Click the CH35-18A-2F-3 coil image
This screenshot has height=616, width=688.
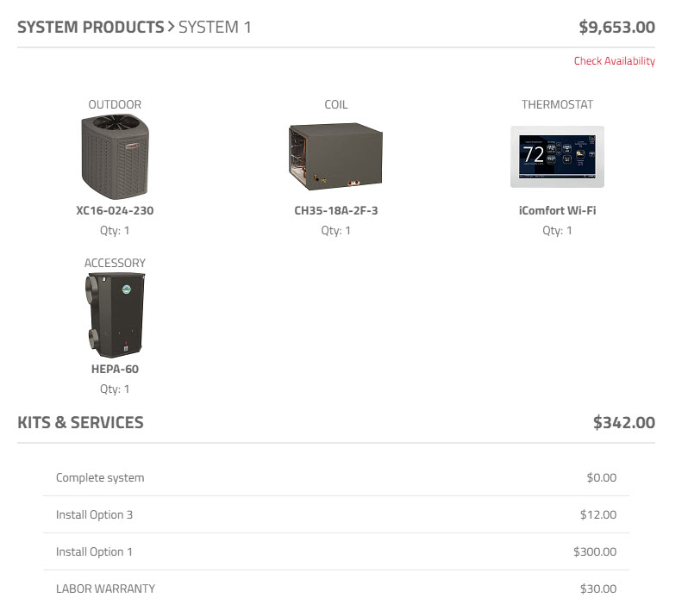tap(335, 157)
